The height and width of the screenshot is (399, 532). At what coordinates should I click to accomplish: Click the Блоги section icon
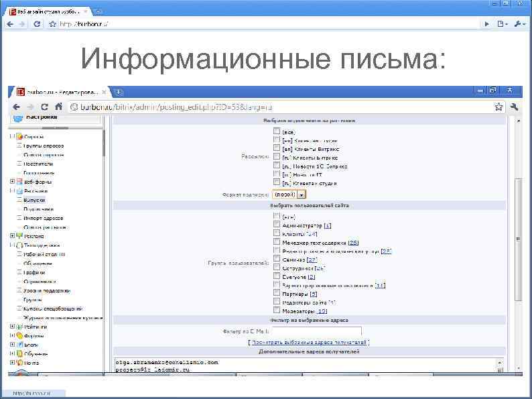tap(19, 345)
